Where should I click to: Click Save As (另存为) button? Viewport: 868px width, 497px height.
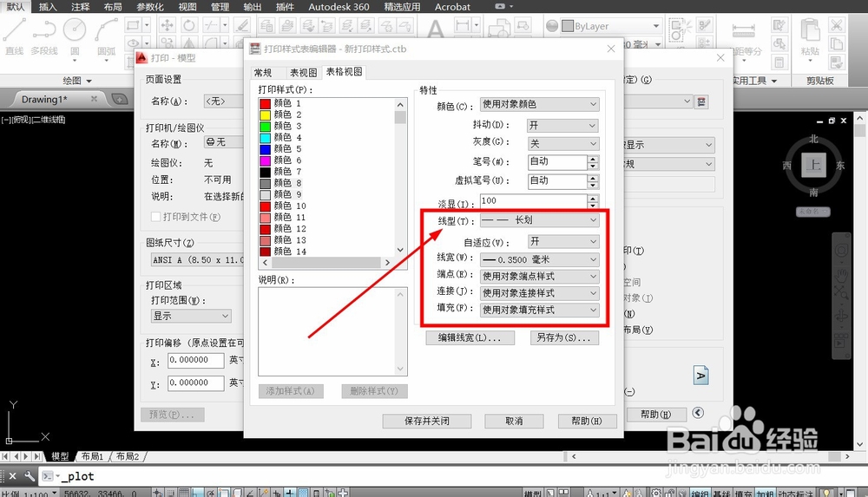coord(564,337)
